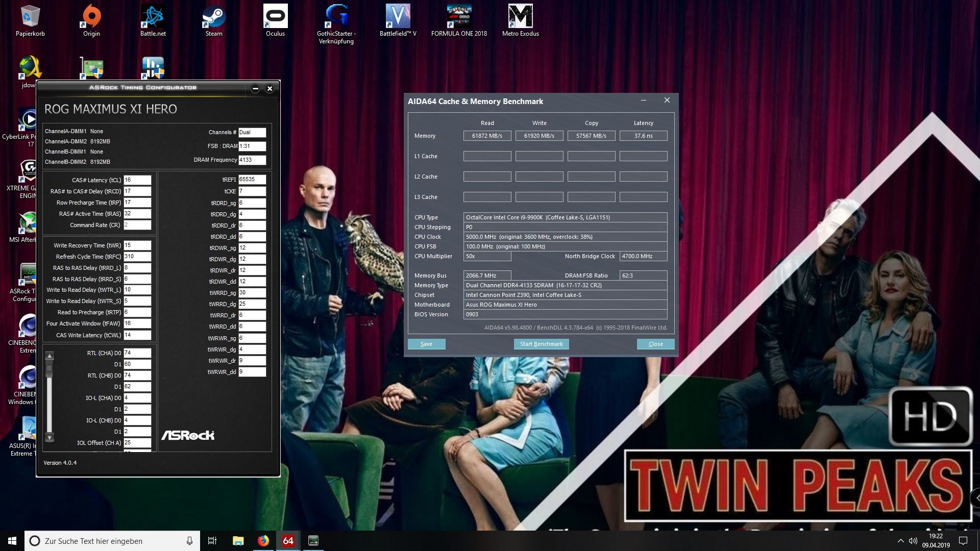Click the Write Recovery Time (tWR) field
This screenshot has width=980, height=551.
coord(137,245)
